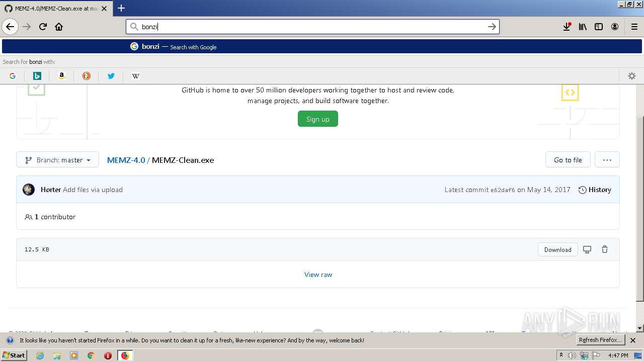Click the network tray icon
The width and height of the screenshot is (644, 362).
click(584, 355)
